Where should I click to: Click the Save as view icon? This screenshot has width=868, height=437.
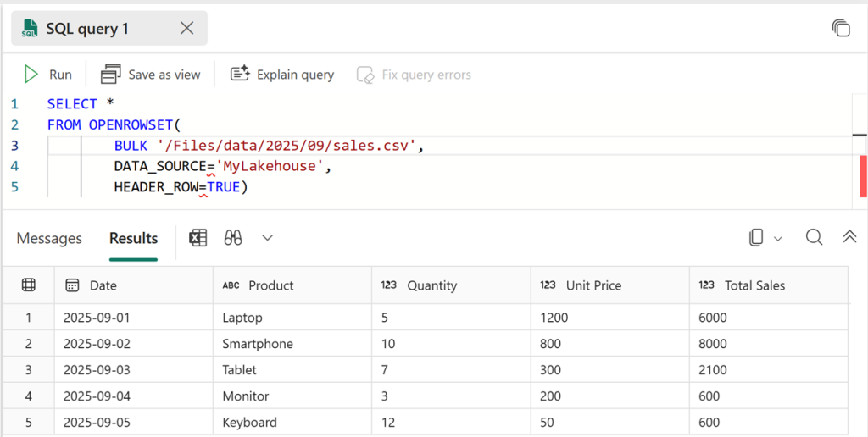111,75
